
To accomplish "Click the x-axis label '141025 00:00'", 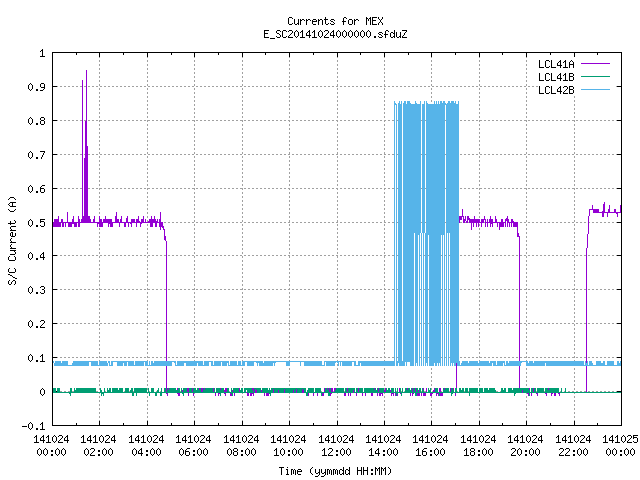I will (620, 446).
